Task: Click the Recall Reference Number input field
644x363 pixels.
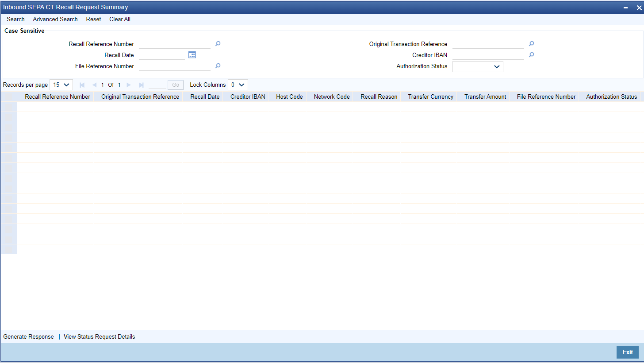Action: pyautogui.click(x=175, y=44)
